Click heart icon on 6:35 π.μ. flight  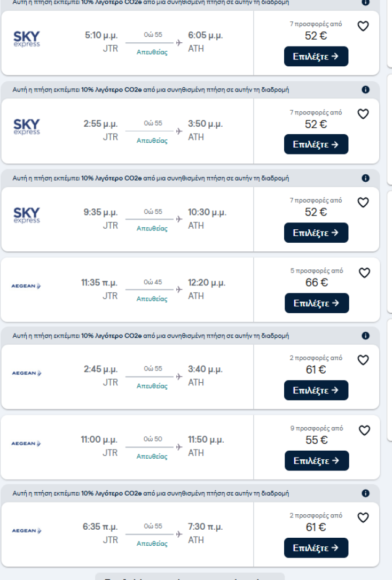363,517
